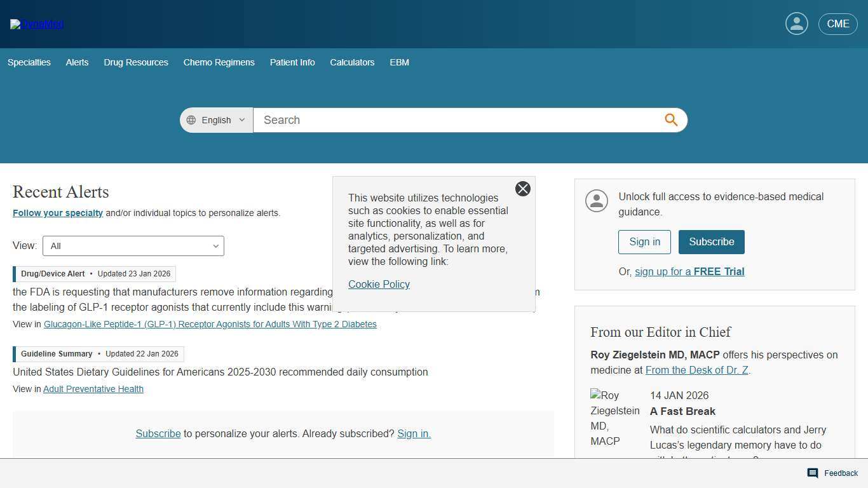Open the Feedback chat icon
Screen dimensions: 868x488
click(812, 473)
